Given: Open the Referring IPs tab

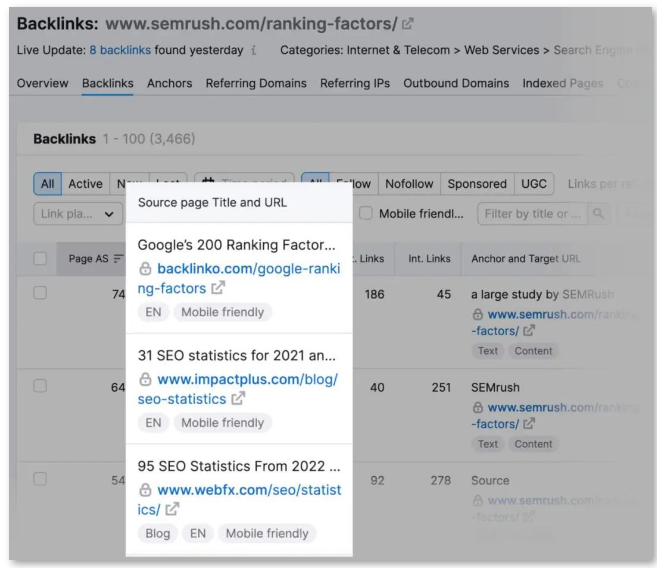Looking at the screenshot, I should [355, 83].
